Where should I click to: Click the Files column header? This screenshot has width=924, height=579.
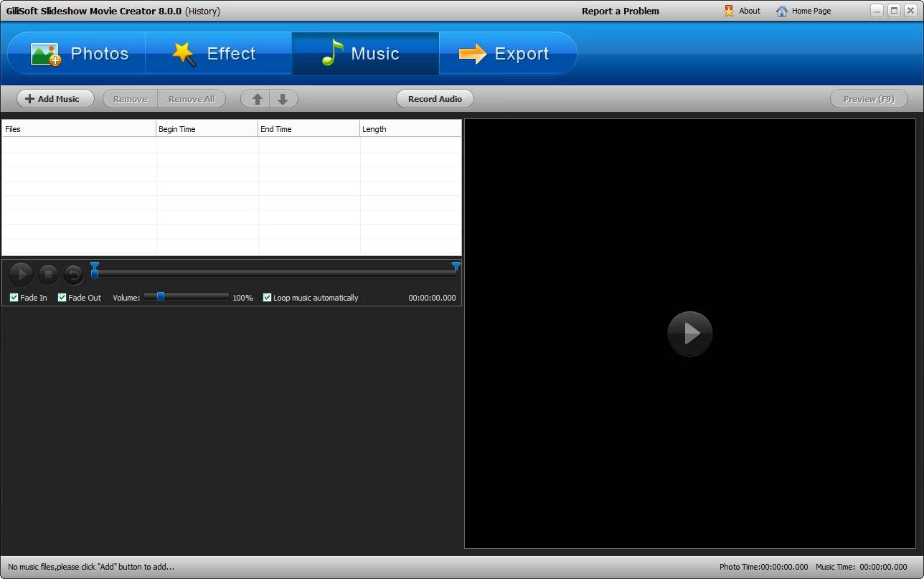pos(79,129)
